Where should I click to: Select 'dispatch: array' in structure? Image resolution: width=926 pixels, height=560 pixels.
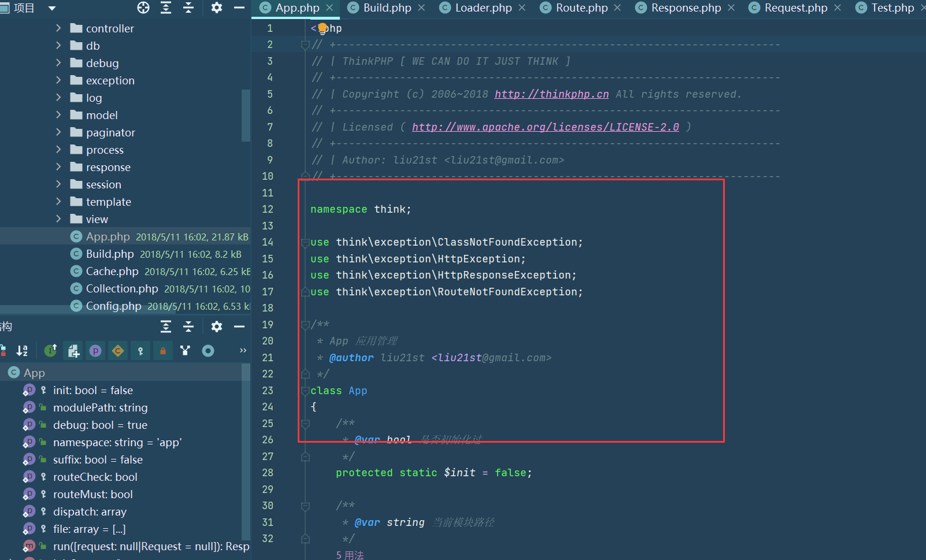coord(90,511)
